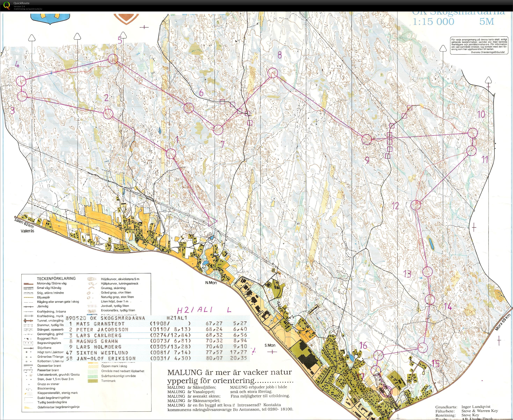Click the "Inger Lundqvist" credit name
This screenshot has width=513, height=420.
[476, 407]
